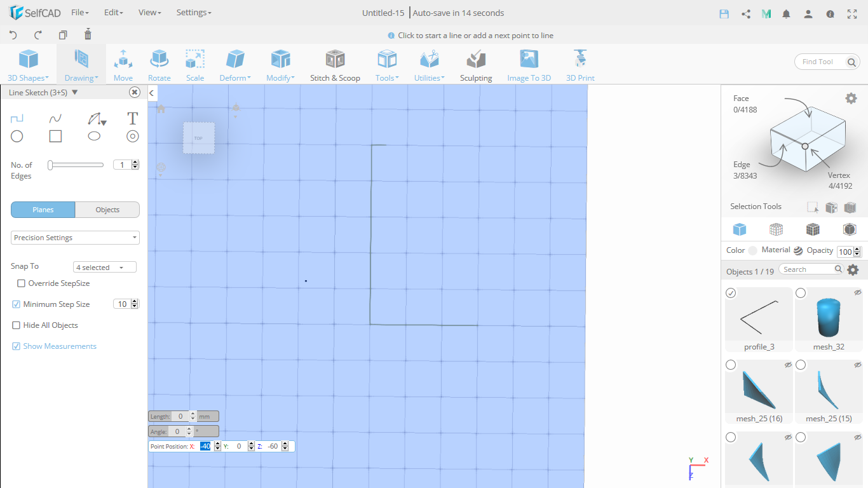Switch to the Planes tab
This screenshot has height=488, width=868.
click(x=43, y=210)
